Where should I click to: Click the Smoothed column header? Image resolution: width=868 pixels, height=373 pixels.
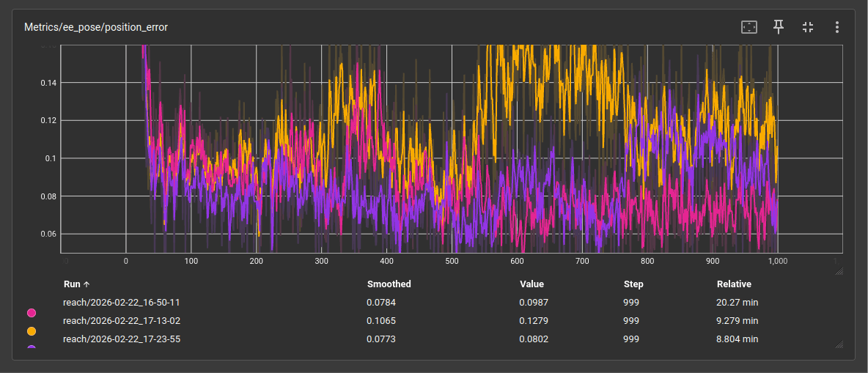click(389, 284)
